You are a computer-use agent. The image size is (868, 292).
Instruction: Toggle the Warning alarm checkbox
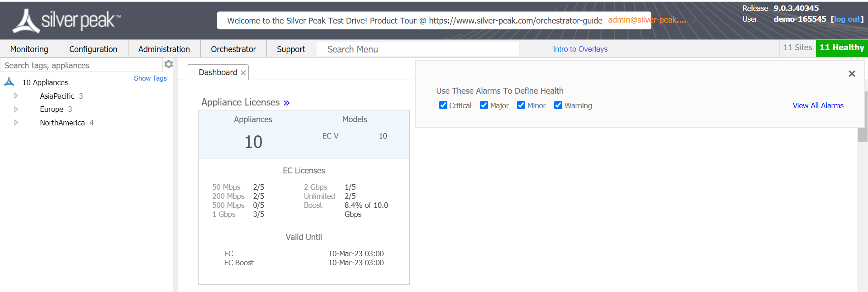[558, 105]
